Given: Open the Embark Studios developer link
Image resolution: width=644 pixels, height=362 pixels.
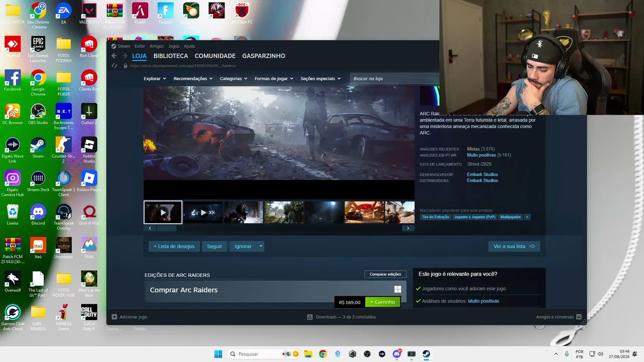Looking at the screenshot, I should 482,174.
